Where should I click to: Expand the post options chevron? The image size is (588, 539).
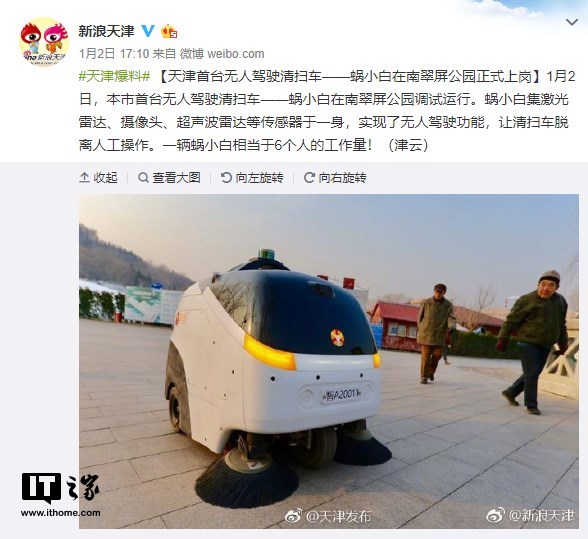click(x=572, y=22)
